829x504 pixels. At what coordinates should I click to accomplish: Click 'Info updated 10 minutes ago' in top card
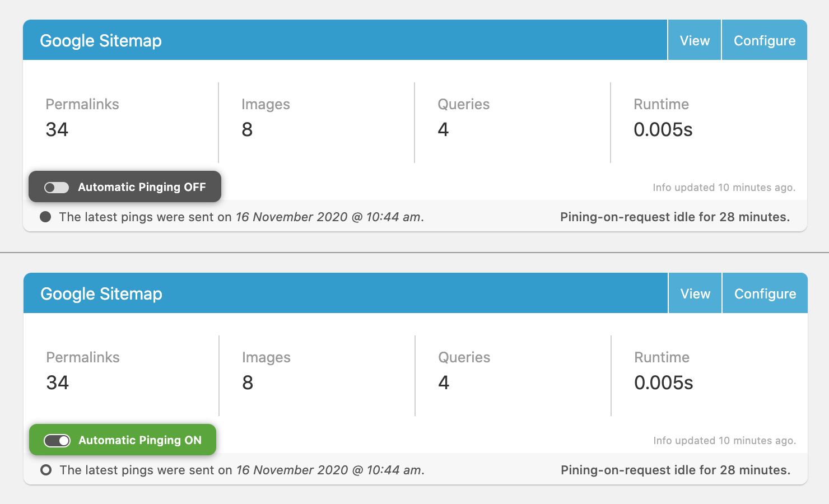[x=724, y=188]
